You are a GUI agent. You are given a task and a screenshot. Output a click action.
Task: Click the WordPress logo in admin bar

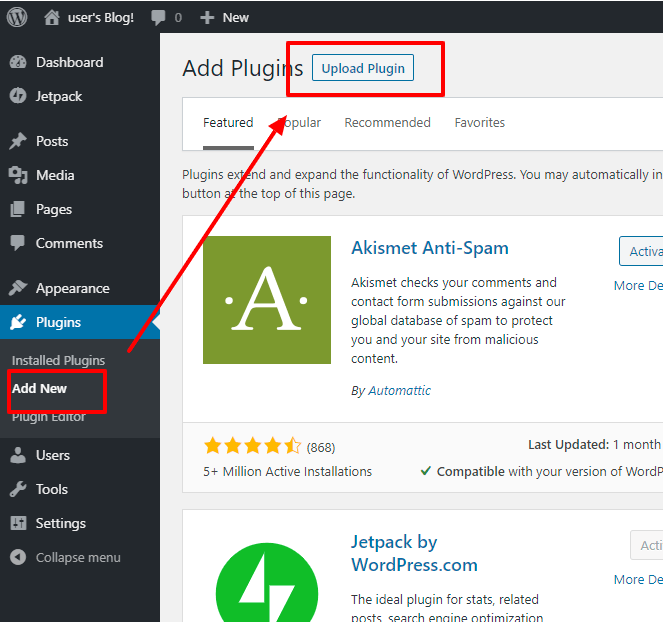(x=17, y=17)
